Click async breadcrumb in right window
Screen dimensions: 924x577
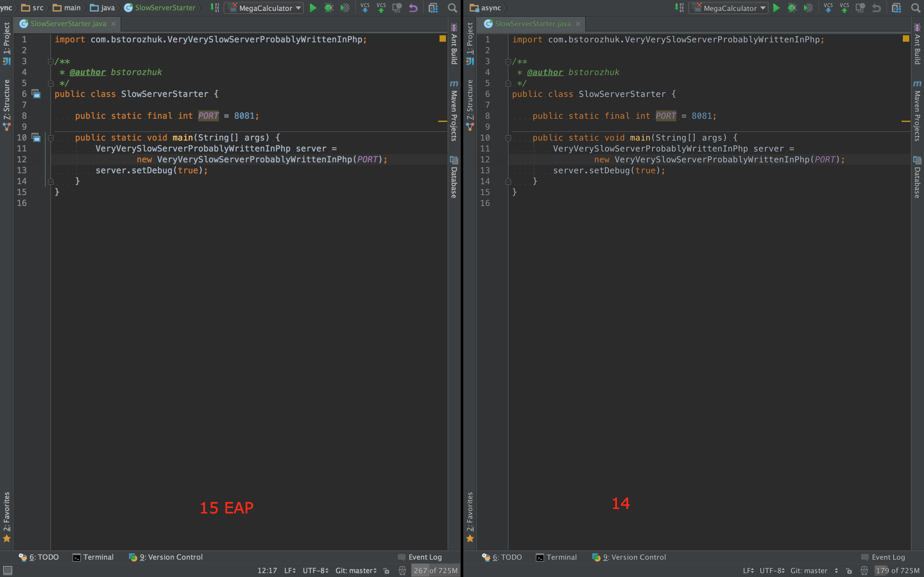pos(486,8)
